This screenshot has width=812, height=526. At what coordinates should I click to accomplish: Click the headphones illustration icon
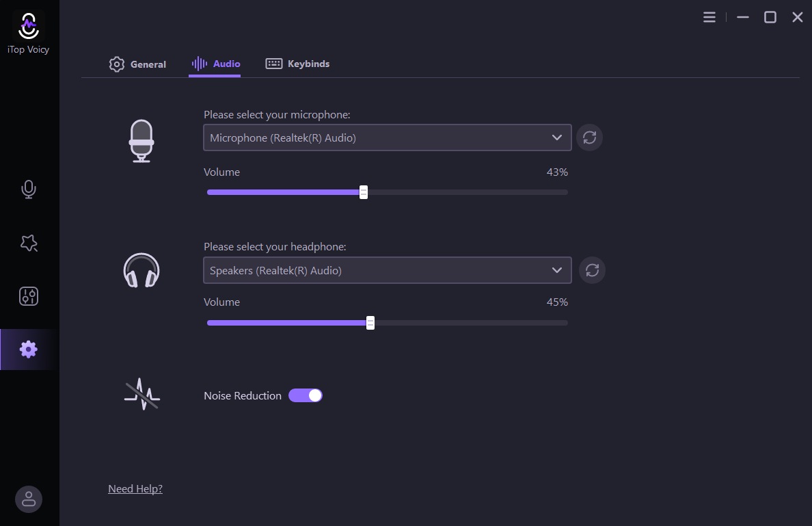tap(141, 269)
